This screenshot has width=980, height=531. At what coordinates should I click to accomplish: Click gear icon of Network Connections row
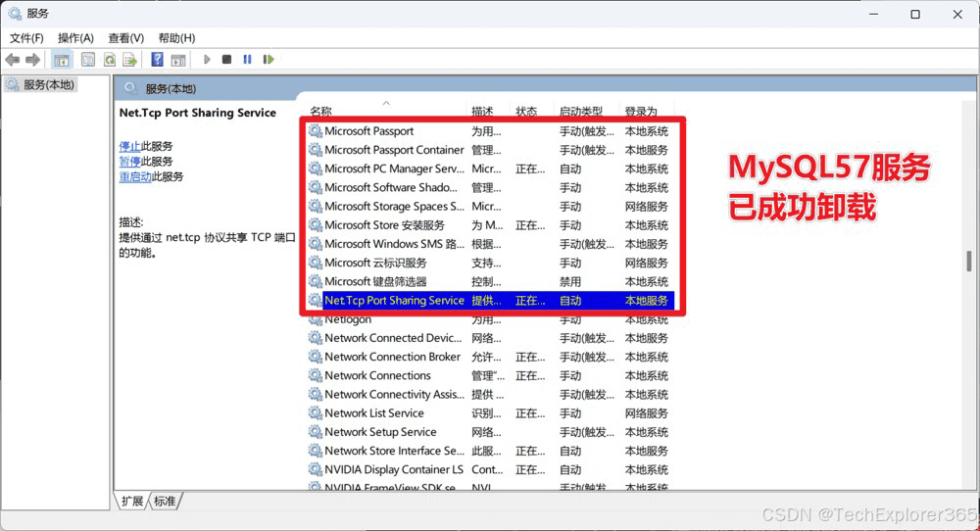[316, 375]
